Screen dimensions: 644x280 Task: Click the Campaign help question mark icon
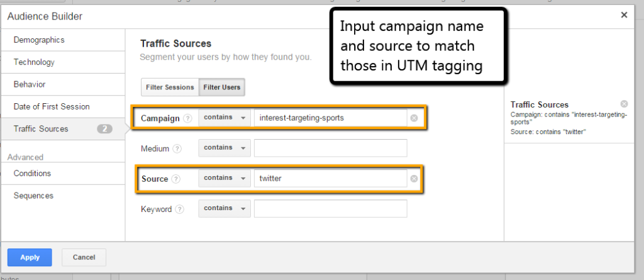[x=187, y=118]
